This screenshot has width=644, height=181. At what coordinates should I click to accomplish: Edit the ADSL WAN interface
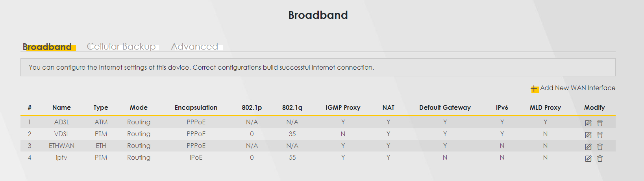click(588, 123)
